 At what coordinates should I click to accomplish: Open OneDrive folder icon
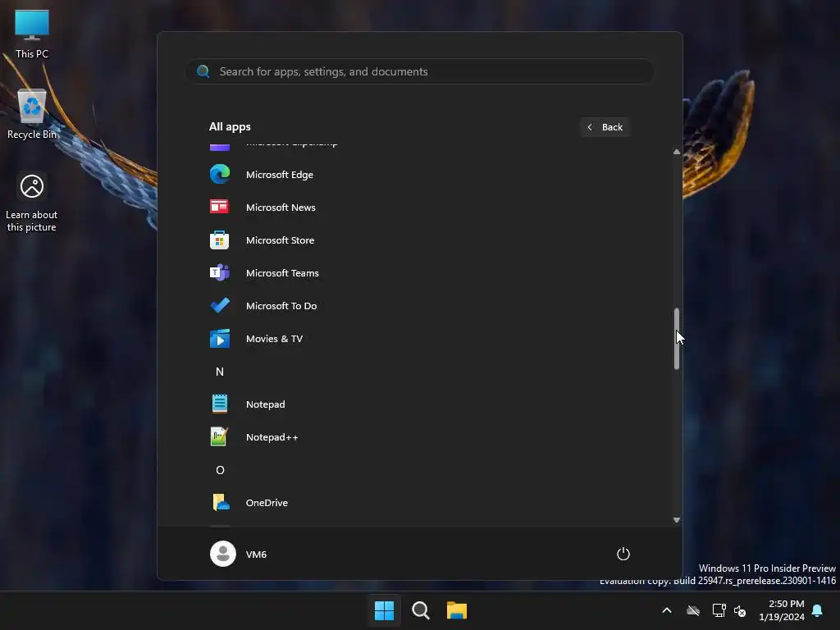click(x=221, y=503)
